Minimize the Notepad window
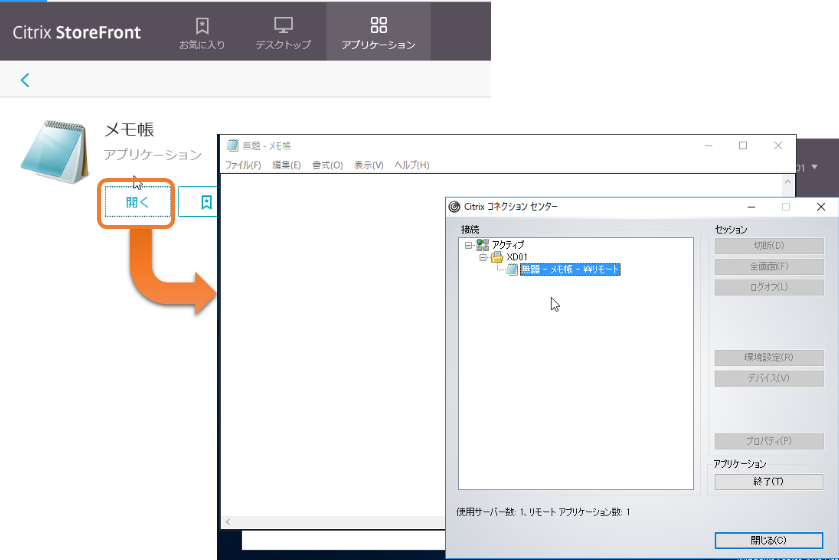The width and height of the screenshot is (839, 560). click(x=708, y=145)
